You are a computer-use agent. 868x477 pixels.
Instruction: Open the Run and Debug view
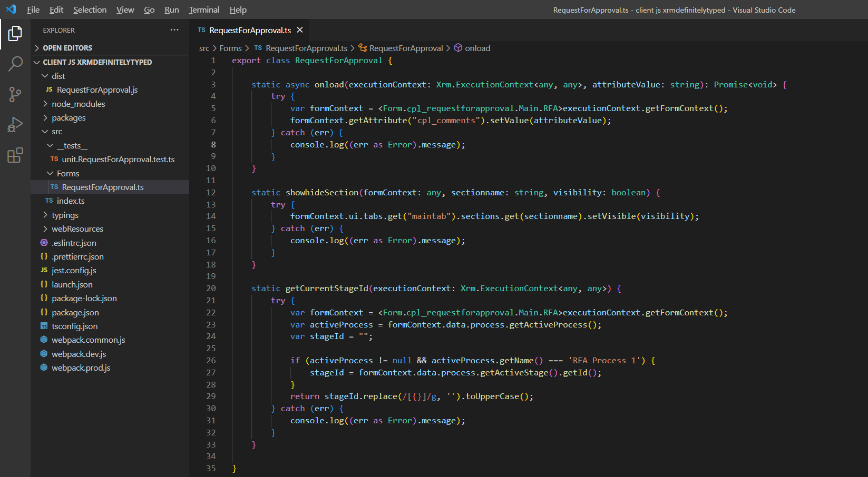click(x=15, y=125)
